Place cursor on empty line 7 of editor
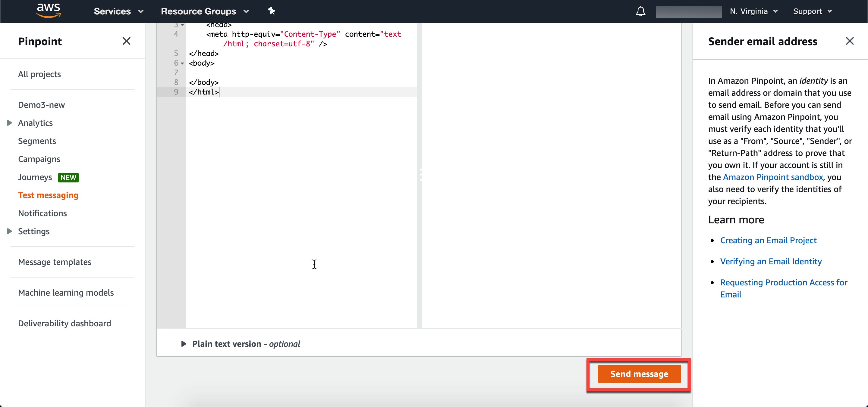Viewport: 868px width, 407px height. click(x=302, y=73)
